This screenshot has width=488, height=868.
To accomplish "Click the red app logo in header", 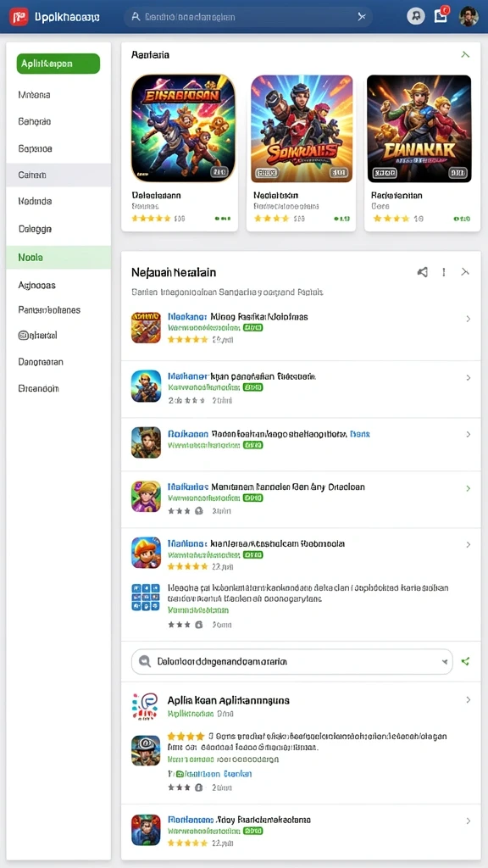I will point(19,17).
